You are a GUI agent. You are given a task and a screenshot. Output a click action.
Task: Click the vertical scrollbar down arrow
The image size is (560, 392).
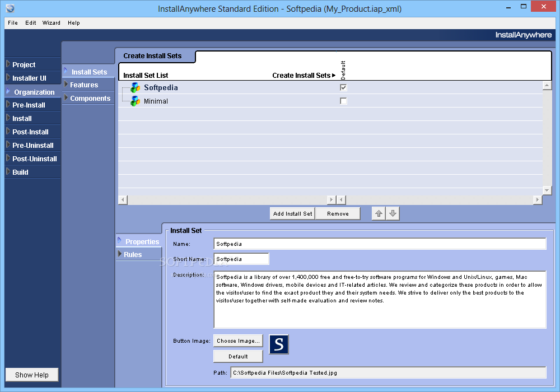(x=547, y=190)
